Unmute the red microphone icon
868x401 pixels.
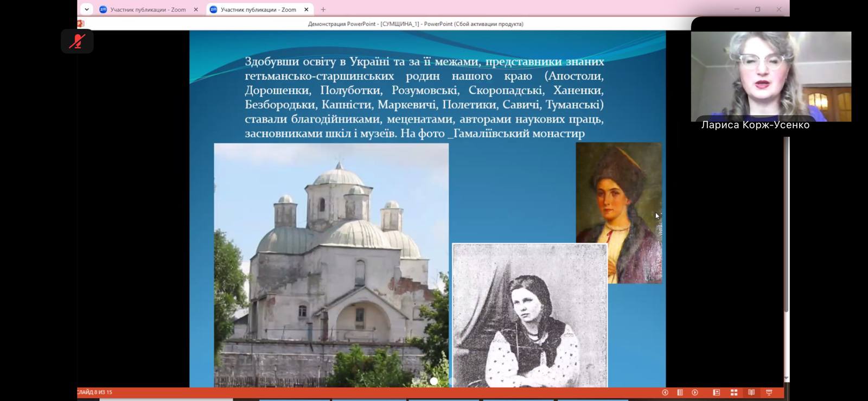(x=77, y=42)
